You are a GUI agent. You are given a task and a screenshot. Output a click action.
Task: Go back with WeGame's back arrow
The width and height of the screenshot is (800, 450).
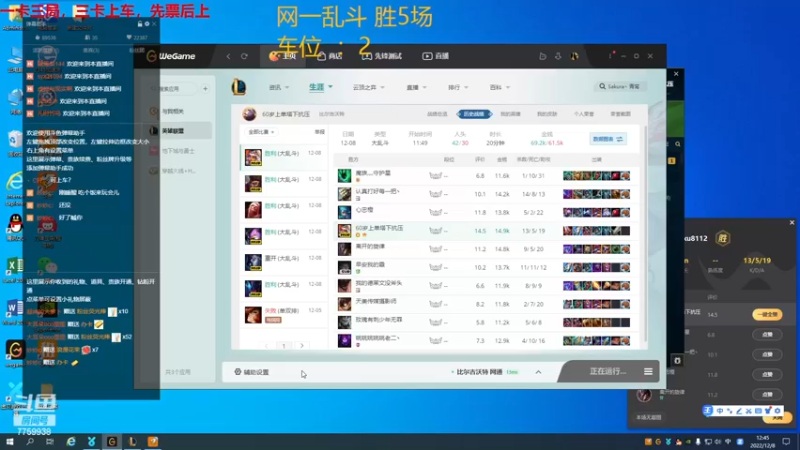pos(229,56)
